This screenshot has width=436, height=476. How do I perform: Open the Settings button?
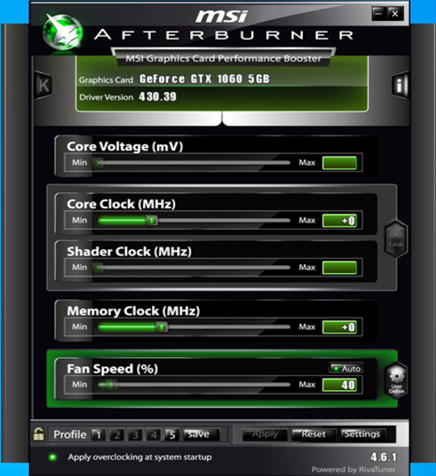(362, 434)
